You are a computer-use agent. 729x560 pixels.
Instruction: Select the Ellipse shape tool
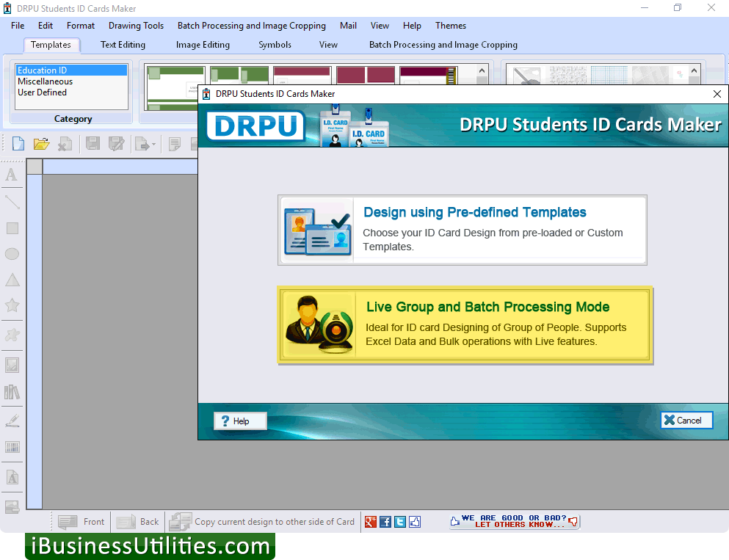point(12,254)
